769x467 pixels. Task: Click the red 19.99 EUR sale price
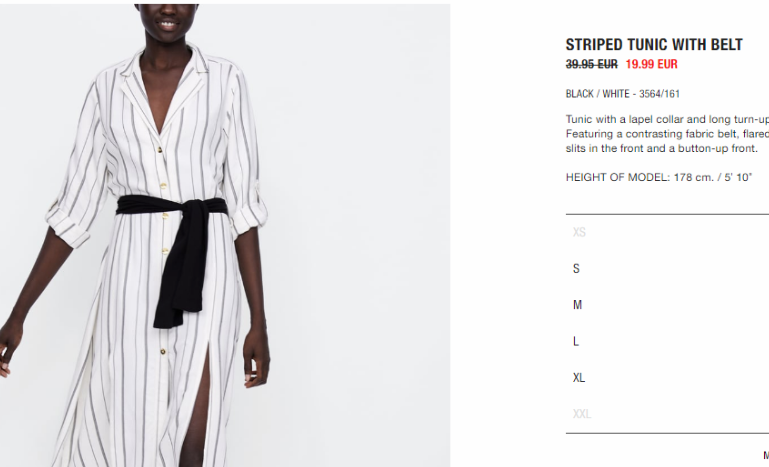[x=651, y=64]
